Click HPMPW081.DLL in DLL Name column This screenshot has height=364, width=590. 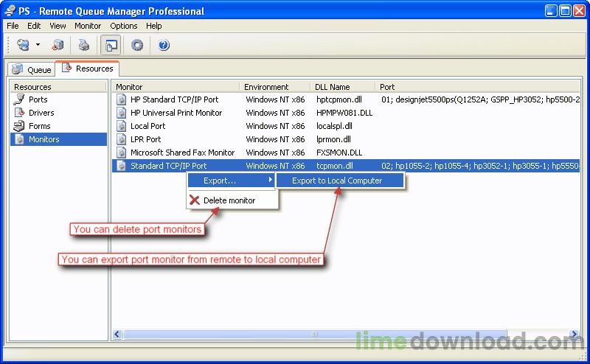344,113
